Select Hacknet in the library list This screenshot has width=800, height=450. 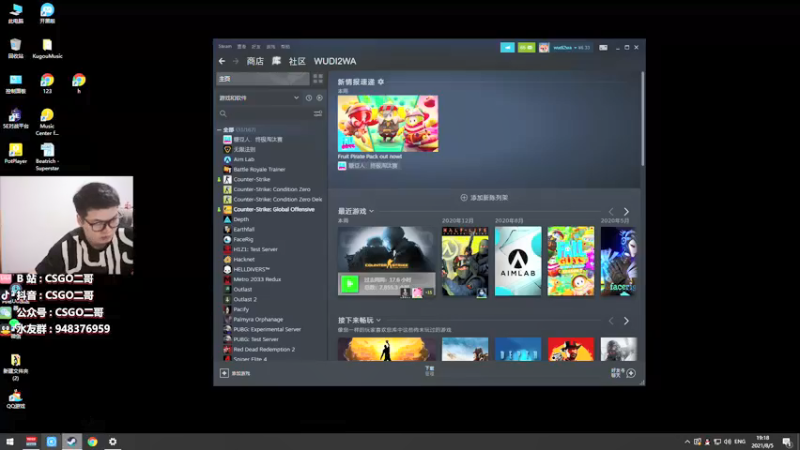pyautogui.click(x=244, y=259)
